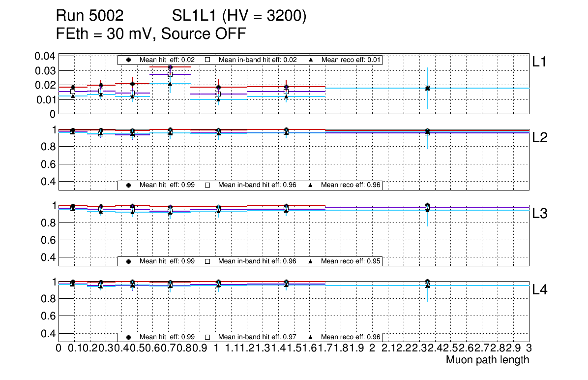Click the open square marker in L3 legend
This screenshot has height=380, width=588.
(x=207, y=261)
